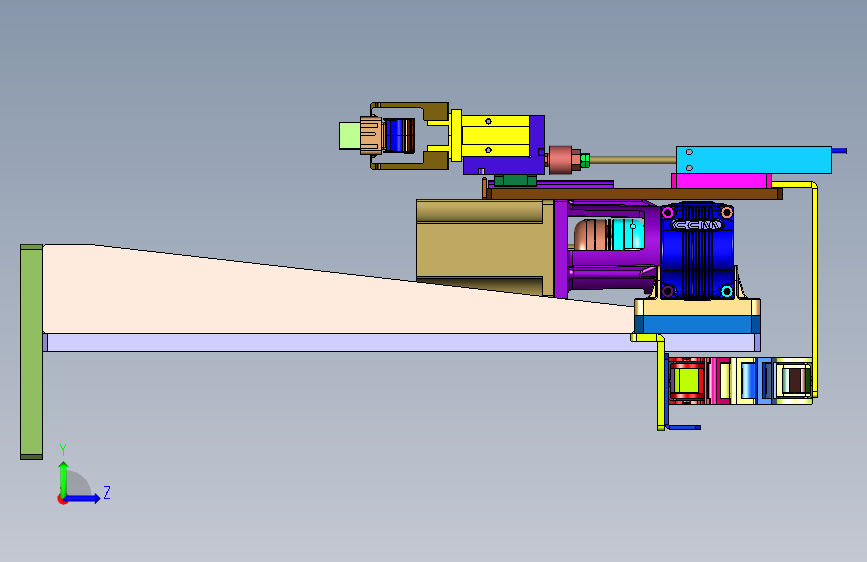Pick the green block beneath gripper slide
Image resolution: width=867 pixels, height=562 pixels.
click(515, 180)
